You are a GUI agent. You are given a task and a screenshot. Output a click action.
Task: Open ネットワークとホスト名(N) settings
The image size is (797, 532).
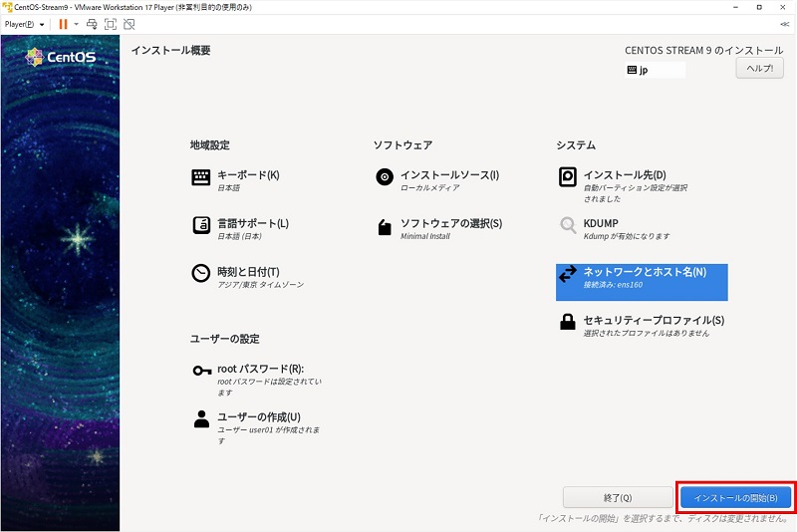coord(642,282)
